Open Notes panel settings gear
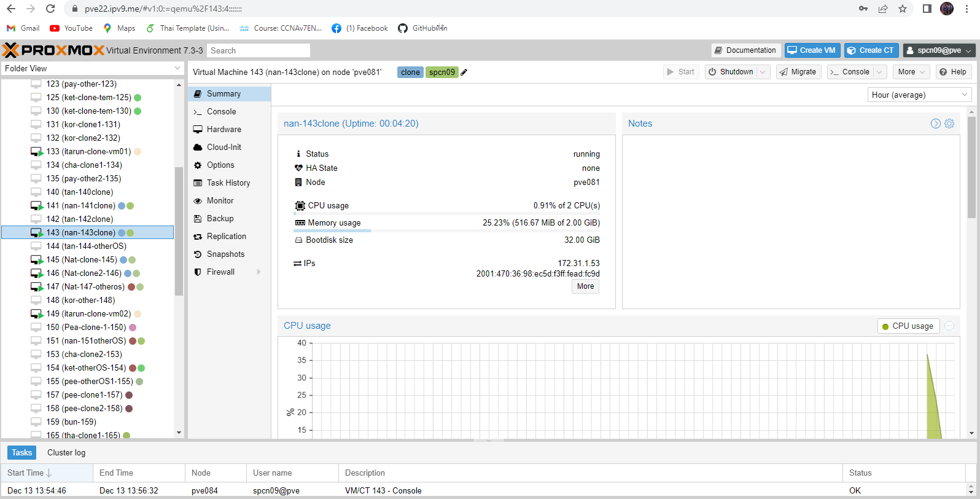This screenshot has height=499, width=980. [x=949, y=124]
